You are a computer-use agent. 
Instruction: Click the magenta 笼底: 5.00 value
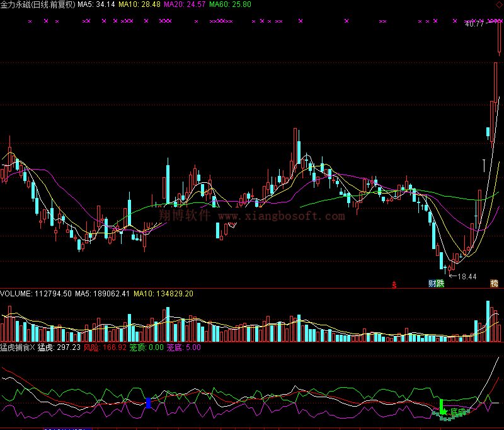point(183,347)
